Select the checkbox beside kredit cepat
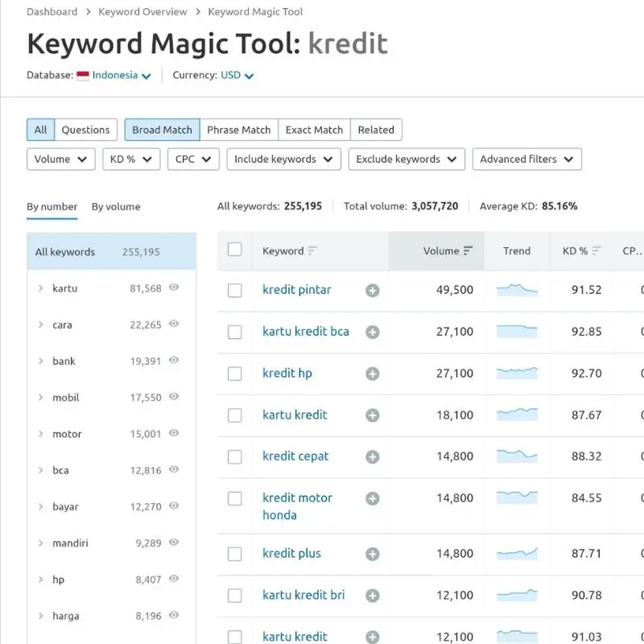This screenshot has height=644, width=644. point(234,456)
